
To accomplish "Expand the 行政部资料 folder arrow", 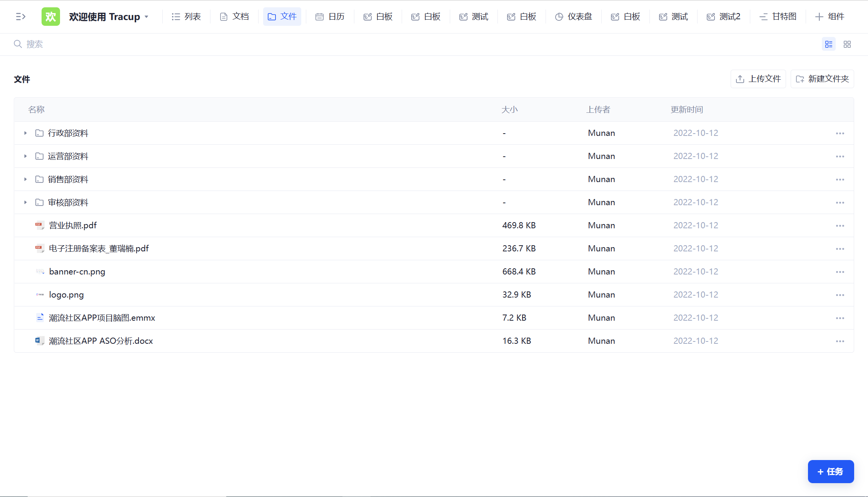I will [25, 133].
